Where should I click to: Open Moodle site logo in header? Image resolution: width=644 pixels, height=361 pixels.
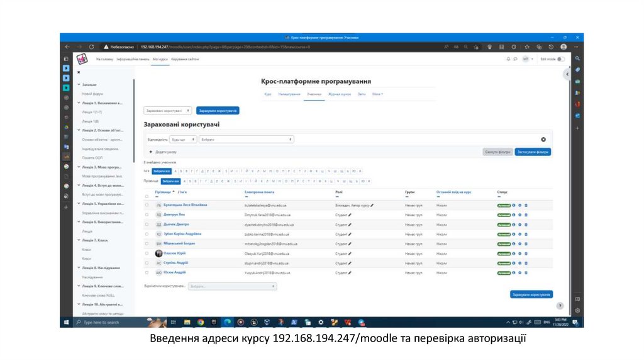tap(82, 59)
